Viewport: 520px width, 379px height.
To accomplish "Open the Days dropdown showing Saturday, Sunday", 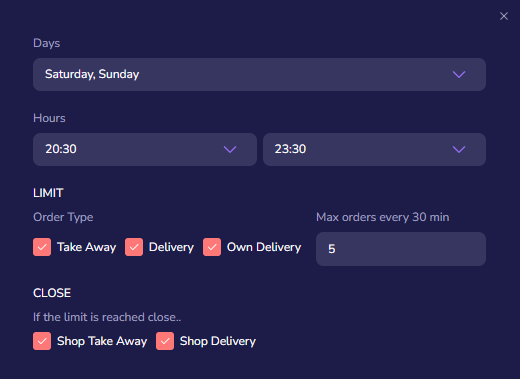I will pyautogui.click(x=259, y=74).
